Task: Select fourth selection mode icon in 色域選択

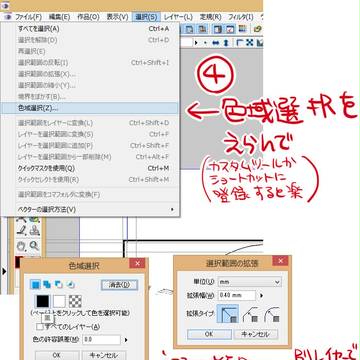Action: pos(70,285)
